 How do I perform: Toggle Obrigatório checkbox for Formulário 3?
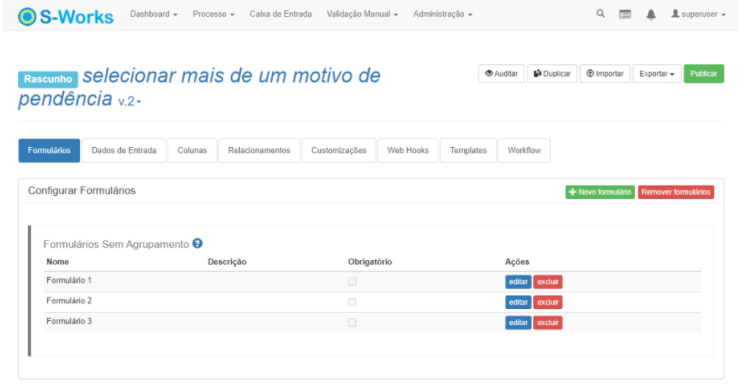[x=352, y=322]
